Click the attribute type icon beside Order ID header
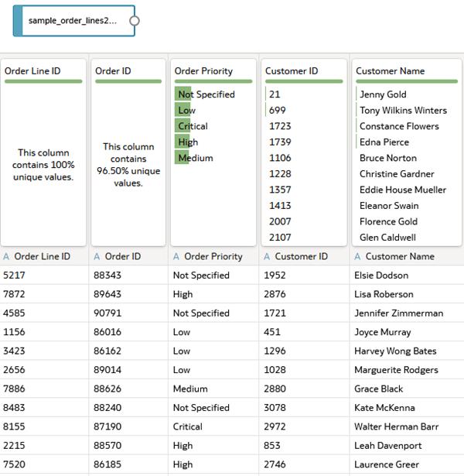The width and height of the screenshot is (464, 476). [x=97, y=257]
